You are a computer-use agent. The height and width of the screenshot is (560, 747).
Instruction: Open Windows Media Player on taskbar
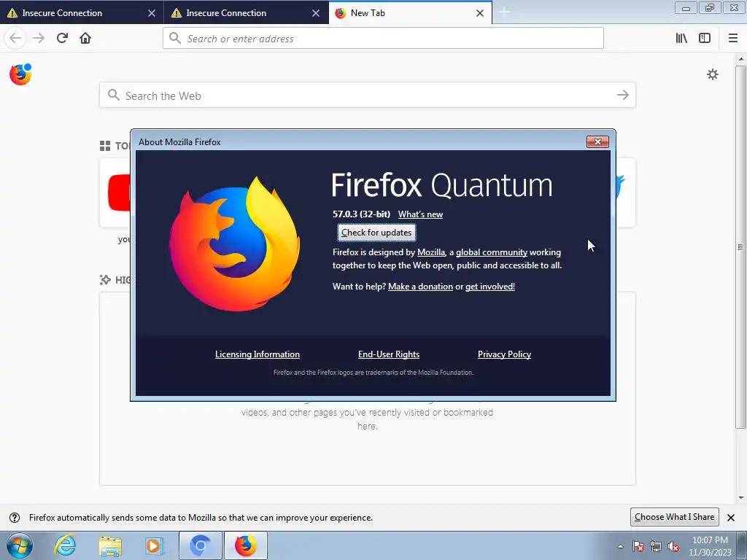pos(155,545)
